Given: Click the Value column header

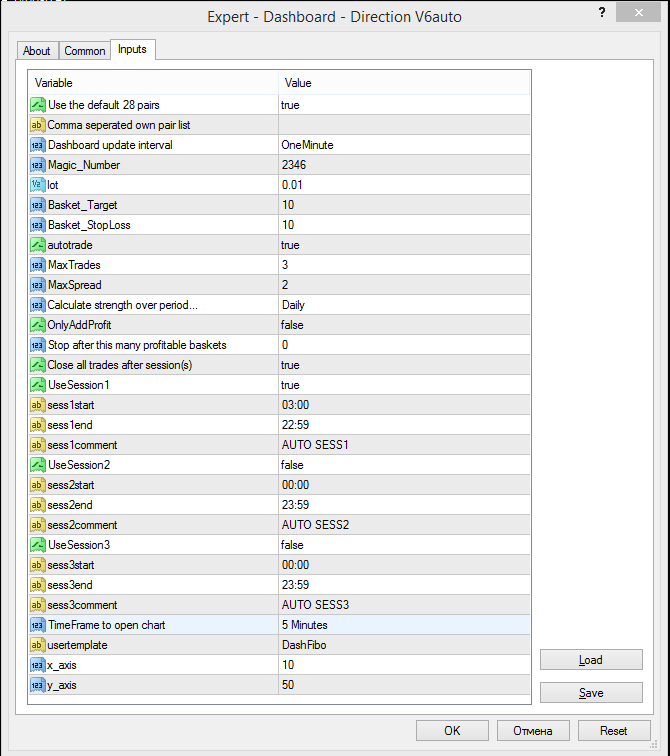Looking at the screenshot, I should 404,83.
